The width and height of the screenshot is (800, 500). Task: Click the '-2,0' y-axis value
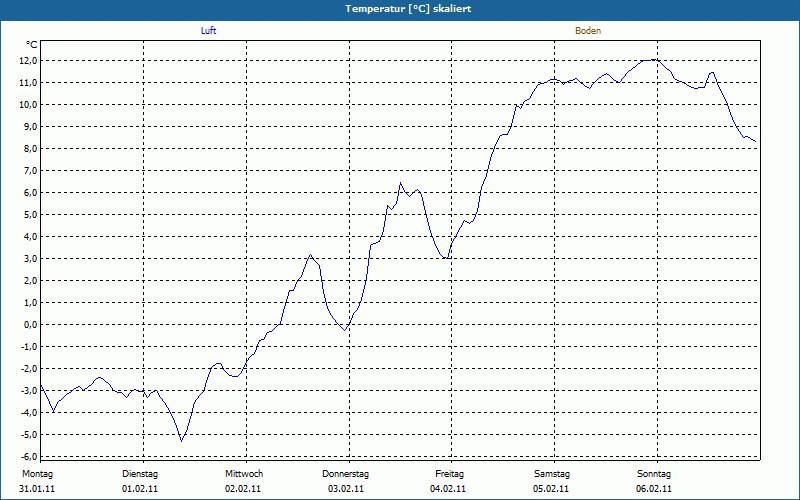pos(30,369)
